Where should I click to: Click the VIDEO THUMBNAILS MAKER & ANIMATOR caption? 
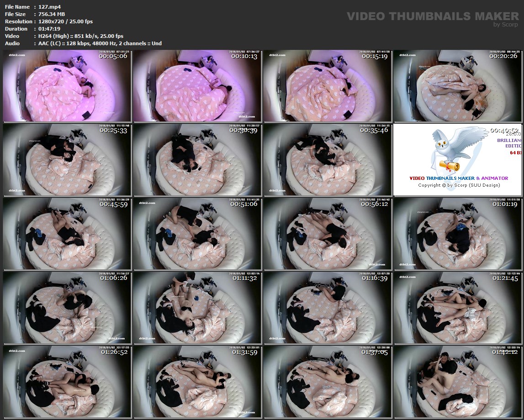click(459, 178)
